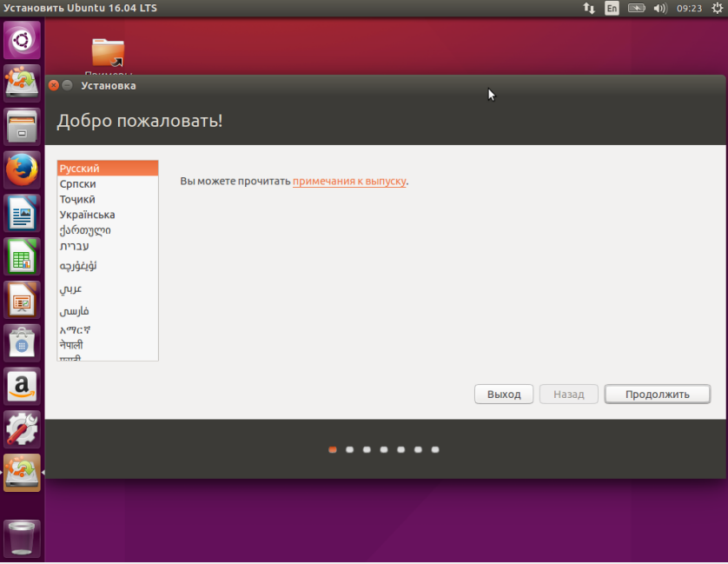The image size is (728, 564).
Task: Select Uyghur ئۇيغۇرچە in the language list
Action: [x=108, y=266]
